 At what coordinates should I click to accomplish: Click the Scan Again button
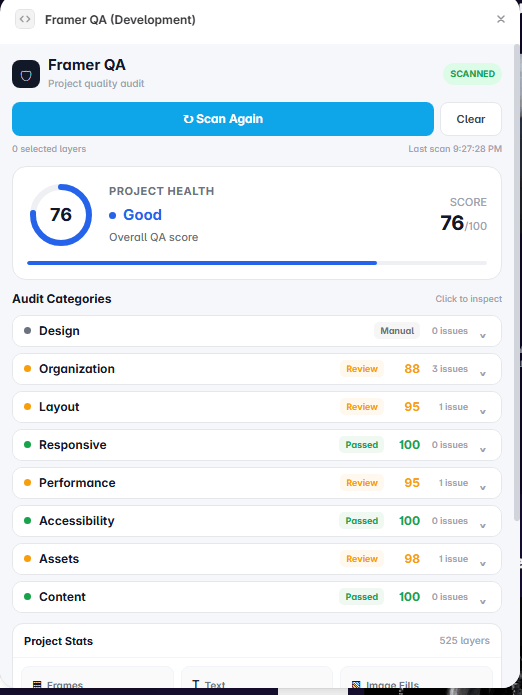[x=223, y=119]
